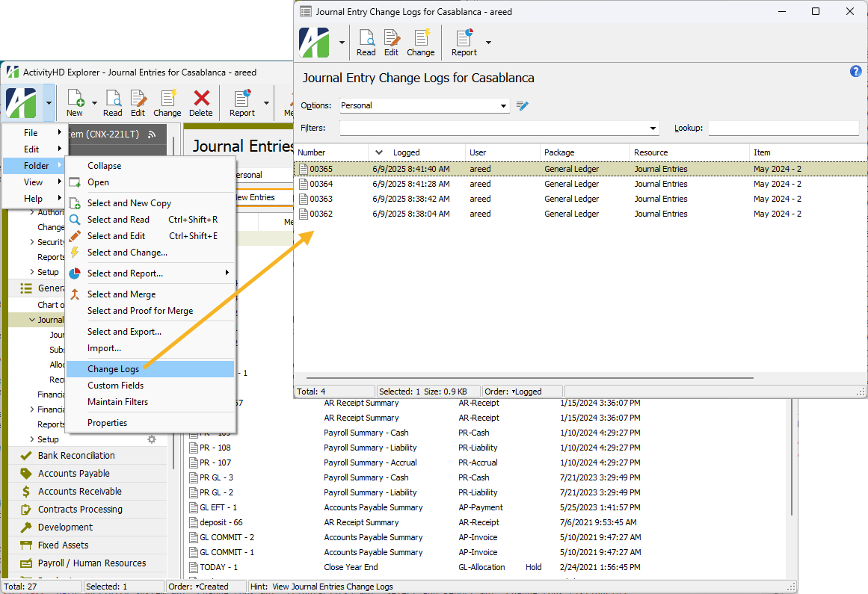Open help icon in Change Logs window
This screenshot has height=594, width=868.
tap(856, 71)
